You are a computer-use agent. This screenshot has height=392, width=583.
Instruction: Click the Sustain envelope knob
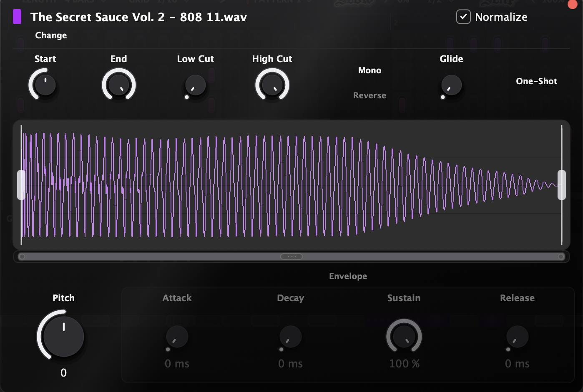click(x=404, y=337)
